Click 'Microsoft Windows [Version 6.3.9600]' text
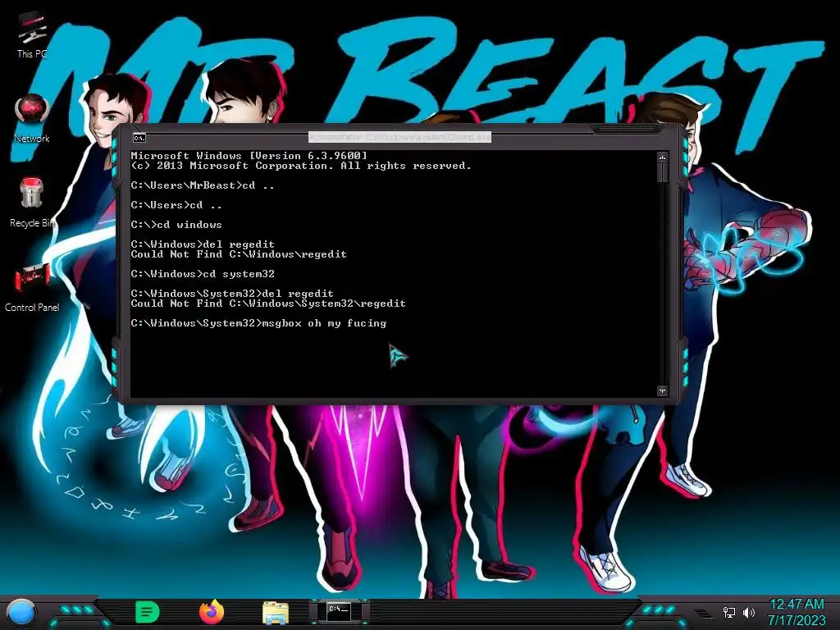The image size is (840, 630). click(249, 156)
